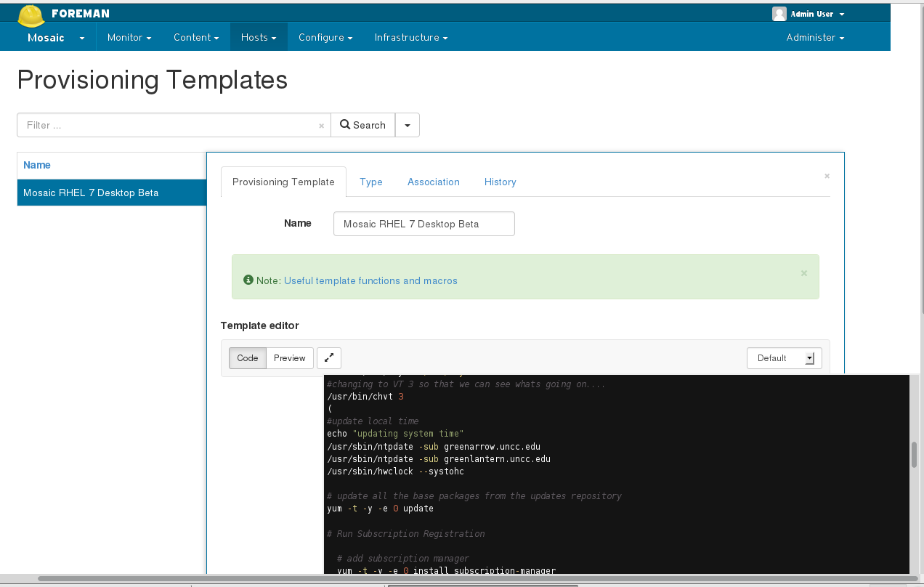Open the Monitor menu
The image size is (924, 587).
[x=129, y=37]
